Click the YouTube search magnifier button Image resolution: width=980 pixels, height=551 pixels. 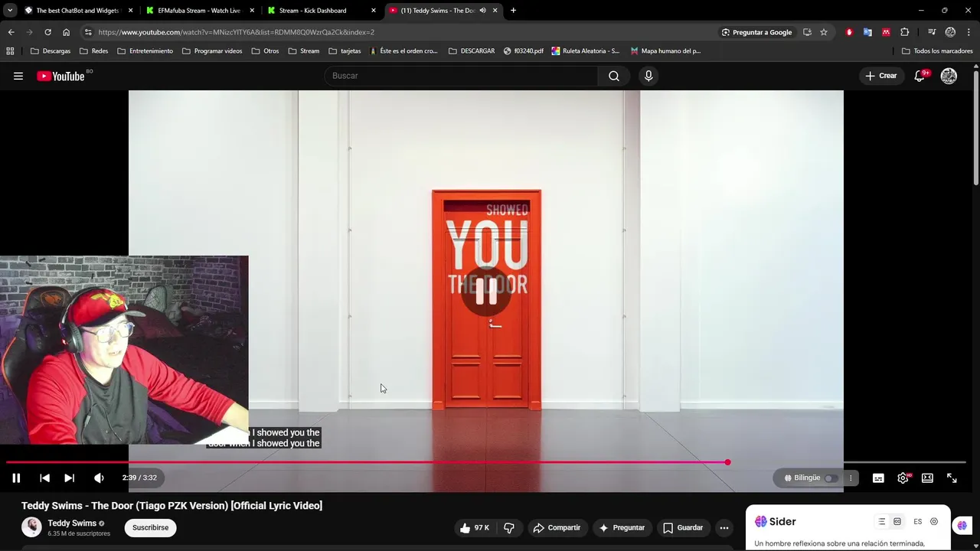coord(614,76)
